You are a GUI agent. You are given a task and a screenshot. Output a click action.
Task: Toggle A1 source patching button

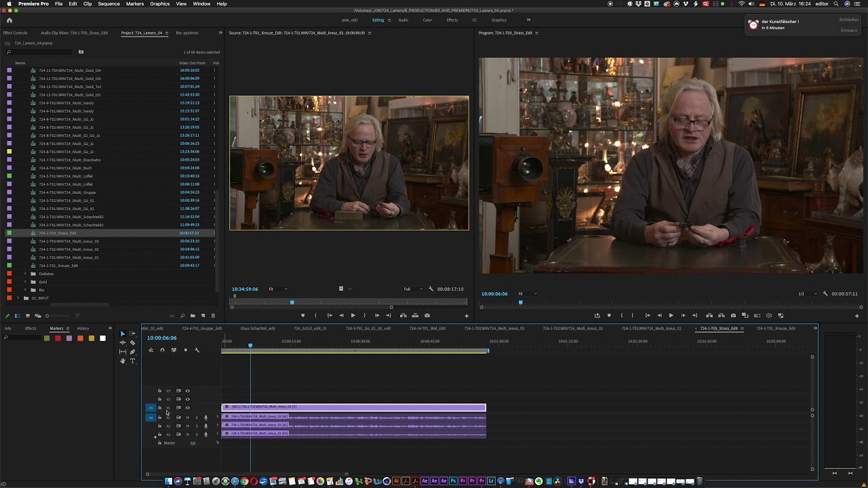151,418
